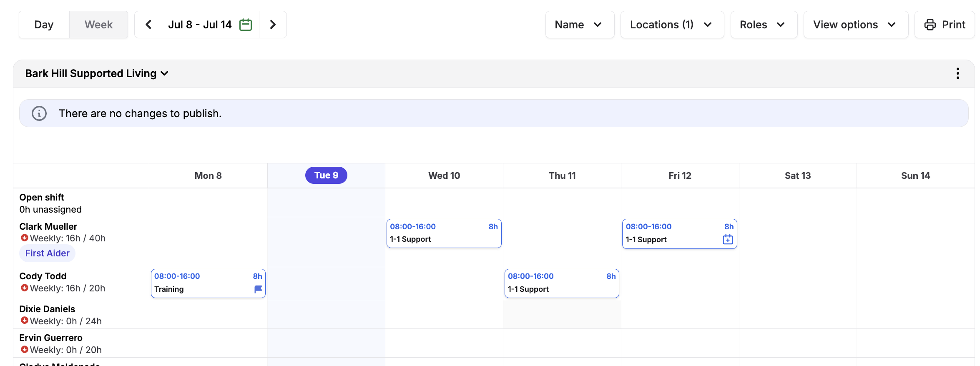Click red hours indicator under Dixie Daniels
Viewport: 980px width, 366px height.
tap(25, 321)
